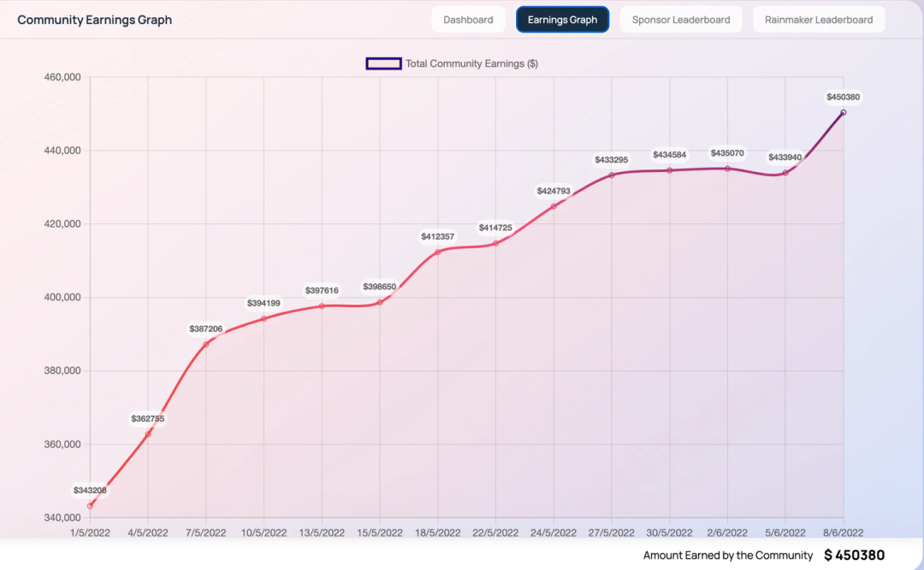
Task: Select the Earnings Graph tab
Action: [x=562, y=20]
